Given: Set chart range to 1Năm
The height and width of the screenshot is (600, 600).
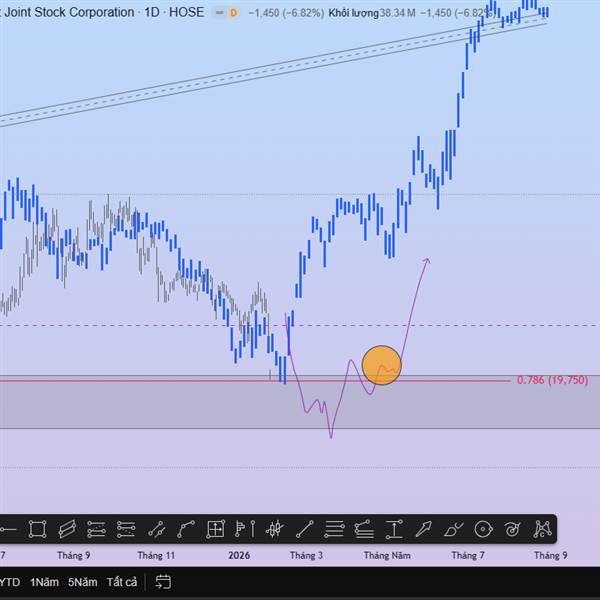Looking at the screenshot, I should 44,582.
